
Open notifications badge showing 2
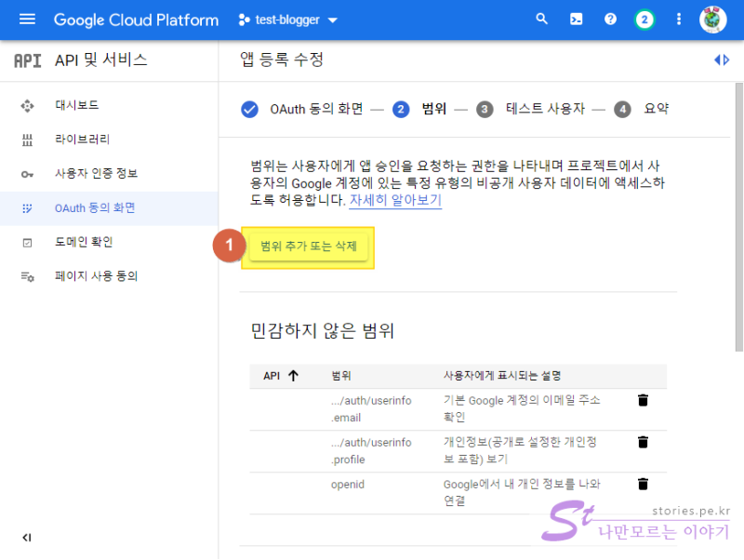(644, 20)
